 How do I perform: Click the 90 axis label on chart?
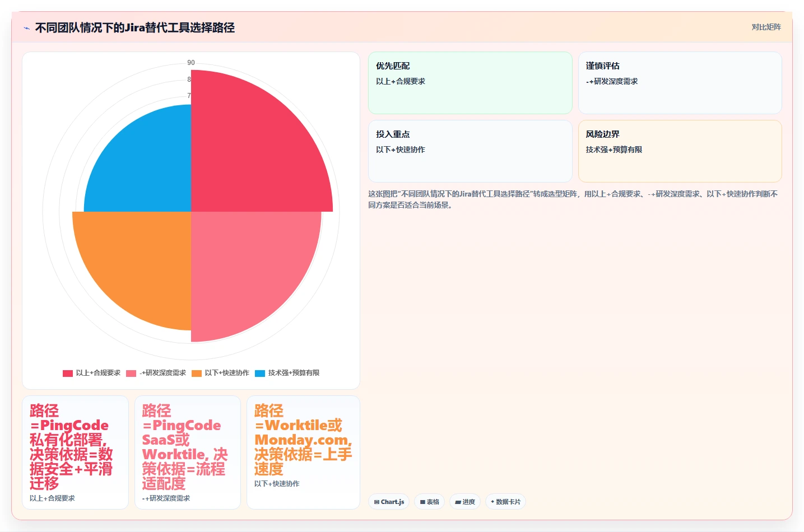191,63
